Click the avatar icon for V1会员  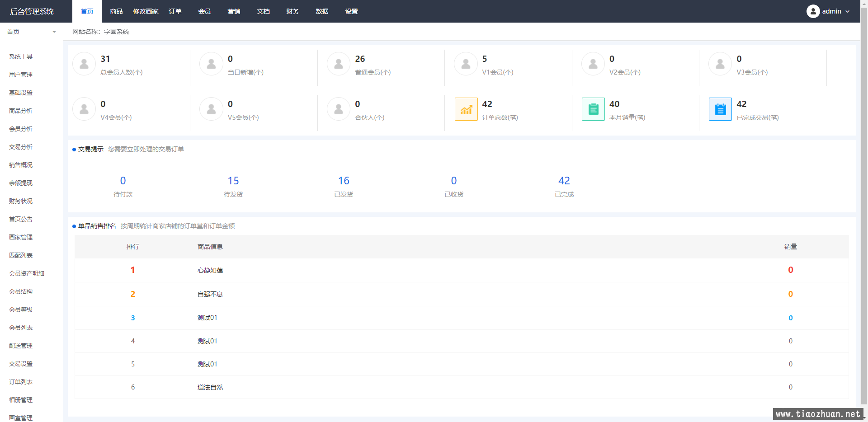466,64
